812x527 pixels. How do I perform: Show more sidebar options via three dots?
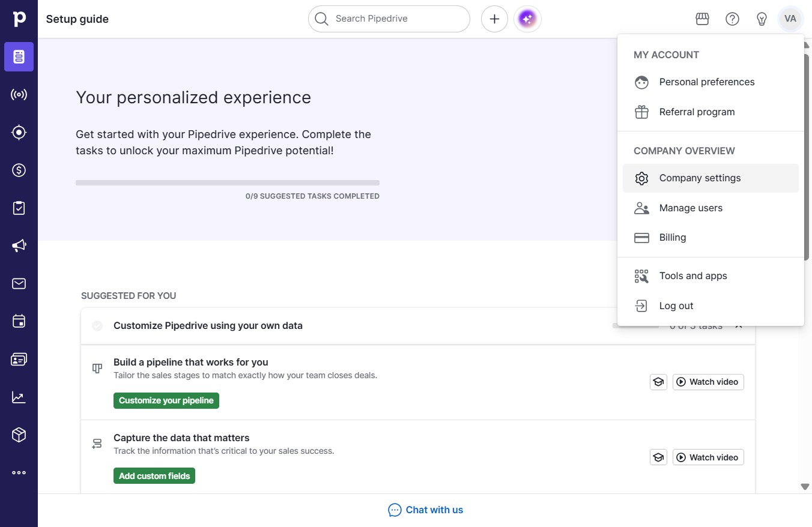point(19,473)
